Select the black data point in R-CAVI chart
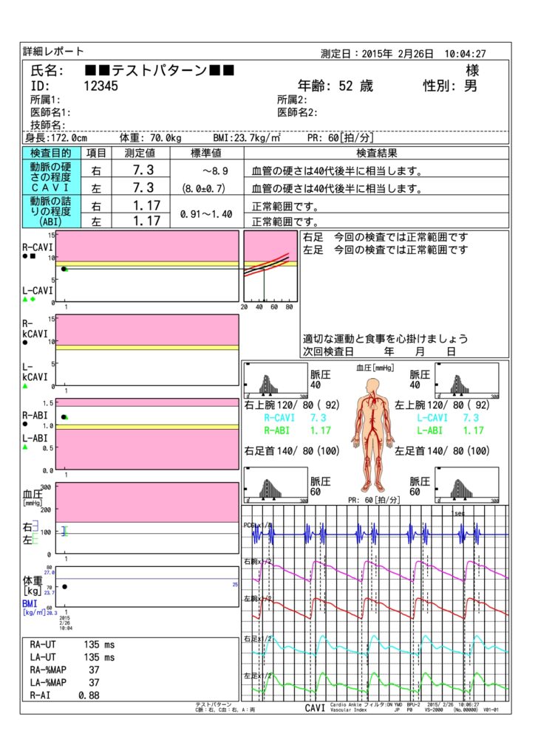Viewport: 535px width, 756px height. pyautogui.click(x=64, y=269)
